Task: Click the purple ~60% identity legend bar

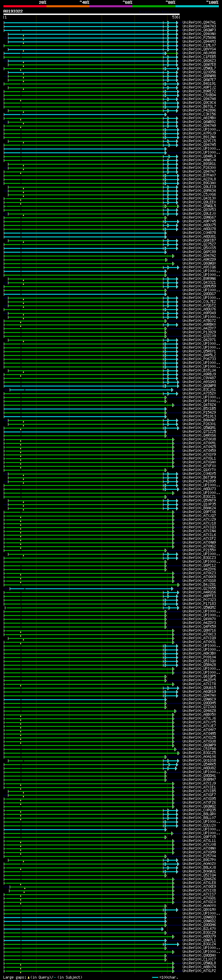Action: point(111,6)
